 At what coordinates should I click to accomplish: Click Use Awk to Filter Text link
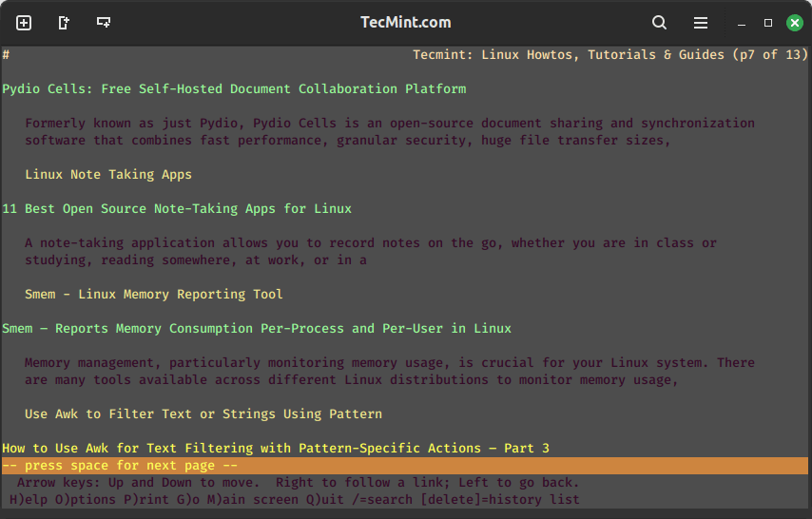pyautogui.click(x=203, y=414)
